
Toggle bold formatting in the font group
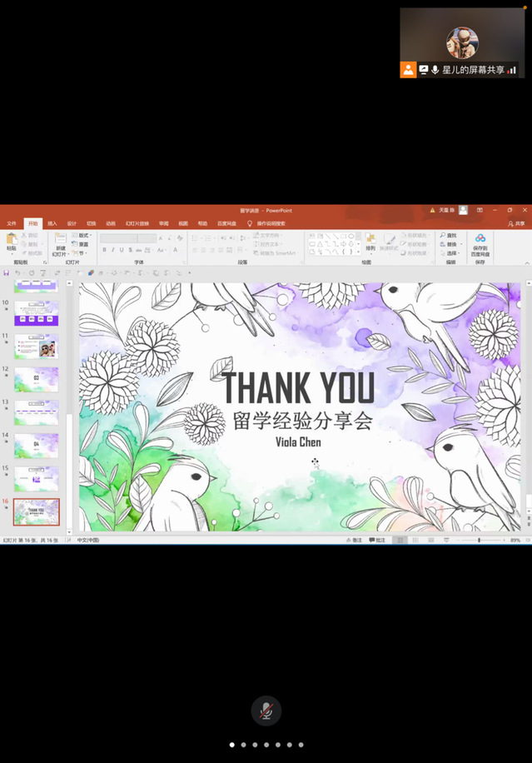click(x=104, y=250)
